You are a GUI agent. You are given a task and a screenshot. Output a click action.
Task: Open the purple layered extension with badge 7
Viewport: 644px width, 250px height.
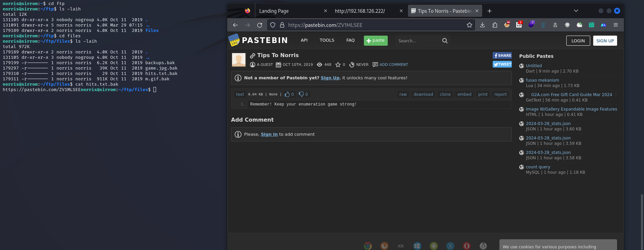(x=531, y=25)
